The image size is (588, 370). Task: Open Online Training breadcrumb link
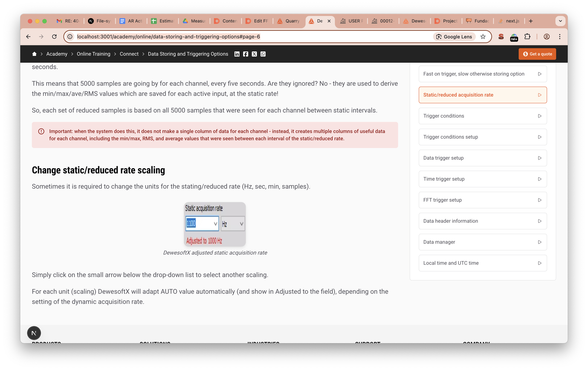click(94, 54)
